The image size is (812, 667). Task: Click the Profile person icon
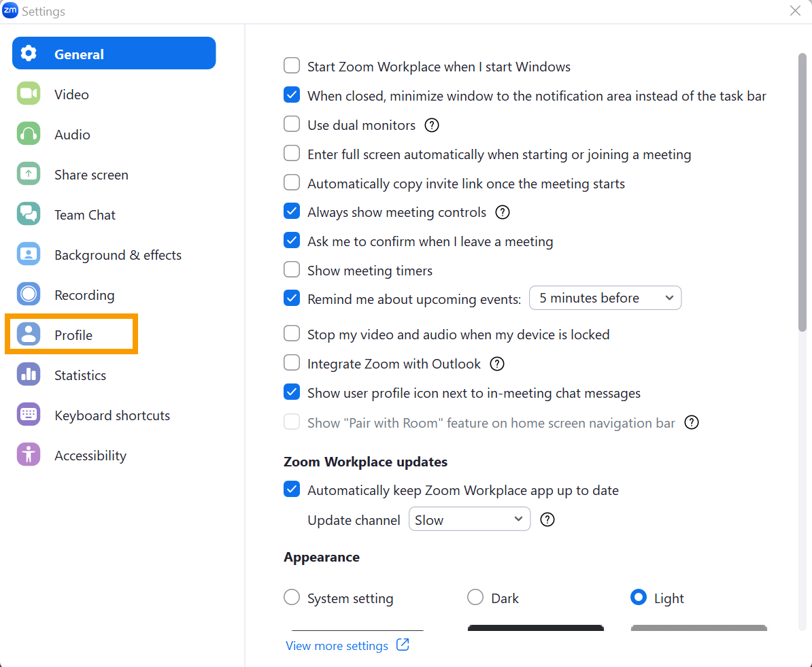(x=29, y=335)
